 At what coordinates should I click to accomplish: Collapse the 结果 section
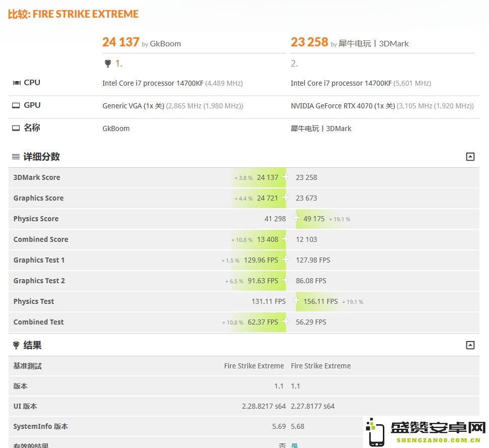470,345
